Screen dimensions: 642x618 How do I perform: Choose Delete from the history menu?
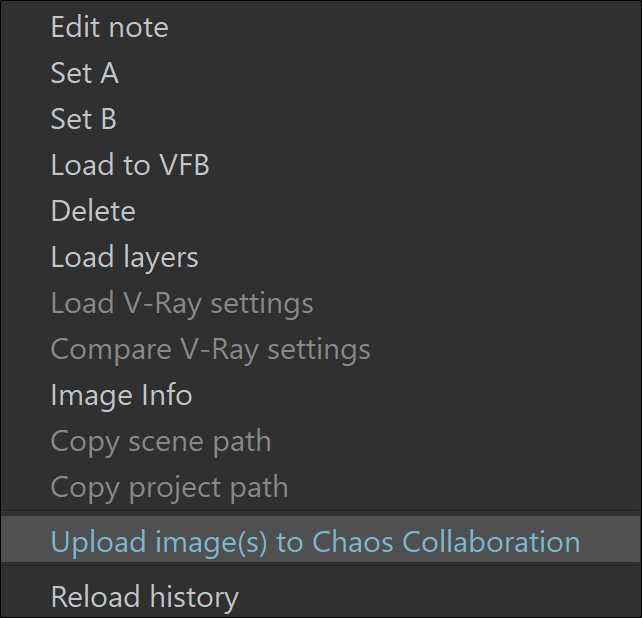(321, 211)
